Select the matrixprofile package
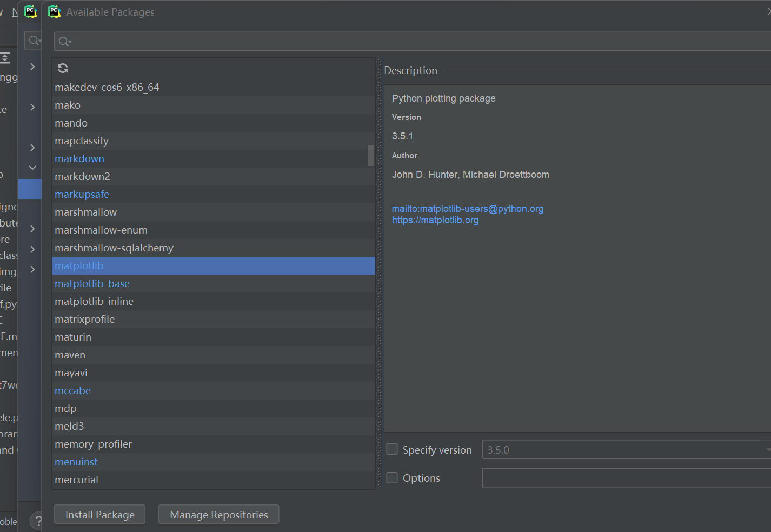The width and height of the screenshot is (771, 532). 213,319
